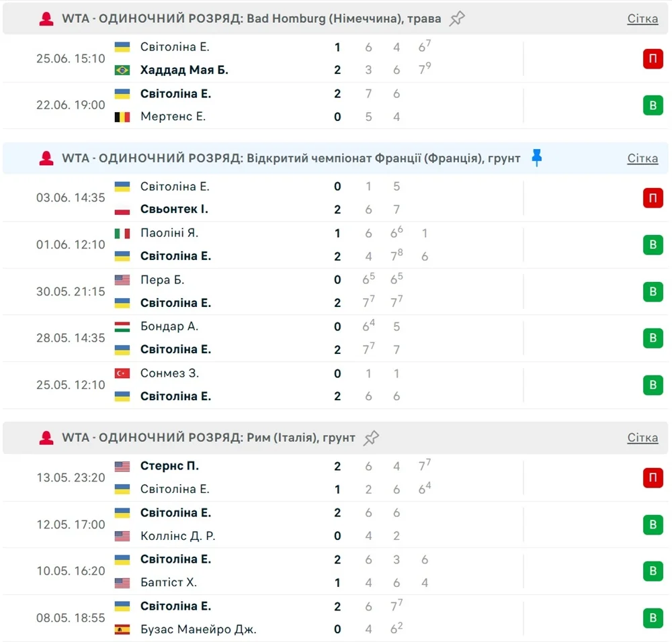Pin the Bad Homburg tournament
This screenshot has width=672, height=642.
click(457, 19)
